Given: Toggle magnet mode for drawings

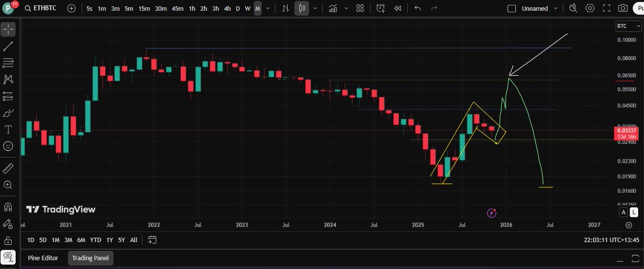Looking at the screenshot, I should click(x=8, y=207).
